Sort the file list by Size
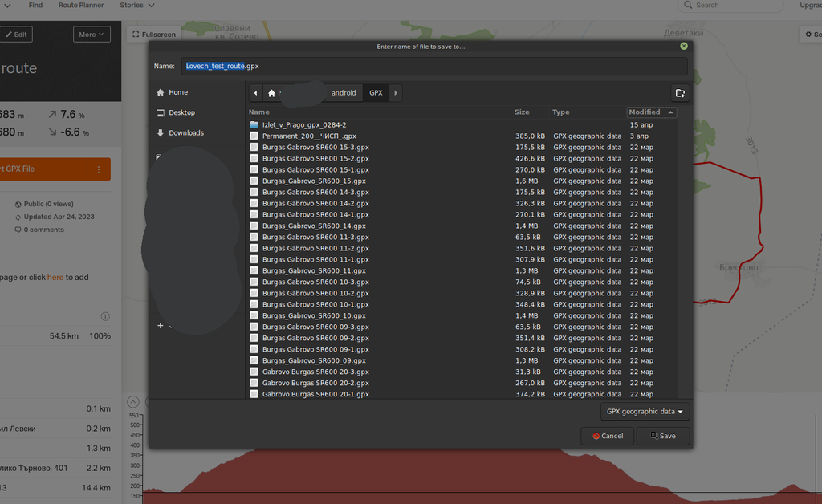Image resolution: width=822 pixels, height=504 pixels. pos(522,112)
